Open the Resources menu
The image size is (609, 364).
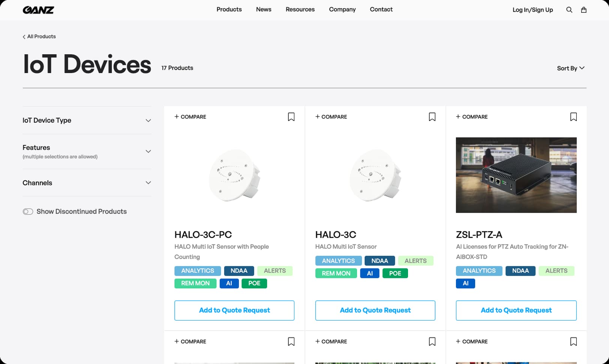point(300,9)
